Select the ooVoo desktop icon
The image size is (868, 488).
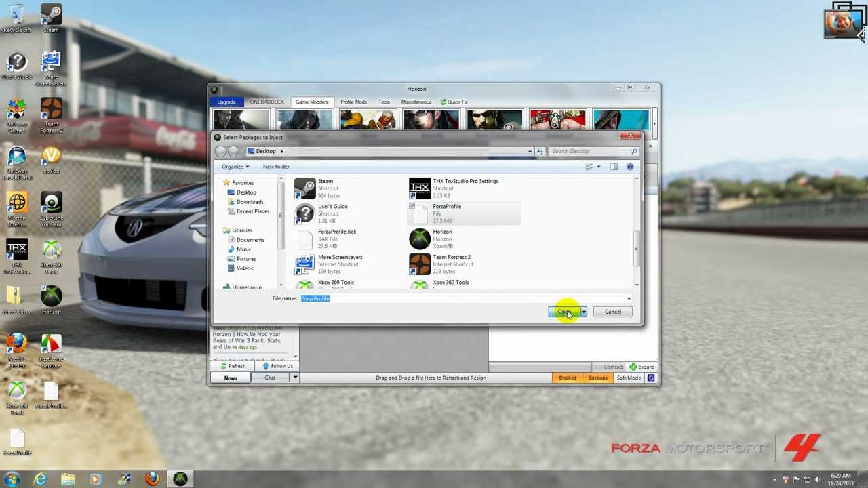51,161
